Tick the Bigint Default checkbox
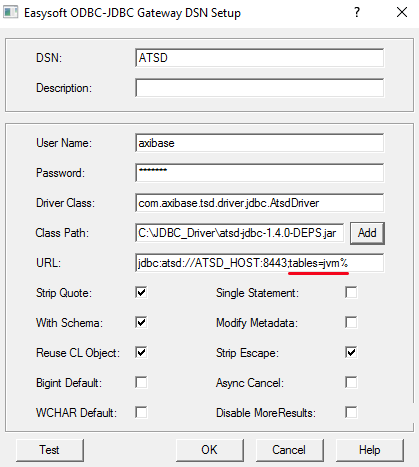 pos(141,383)
